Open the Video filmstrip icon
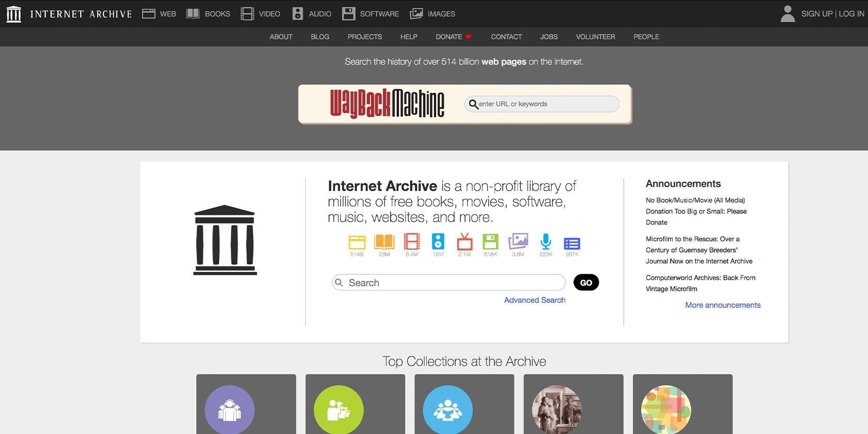 click(x=247, y=14)
